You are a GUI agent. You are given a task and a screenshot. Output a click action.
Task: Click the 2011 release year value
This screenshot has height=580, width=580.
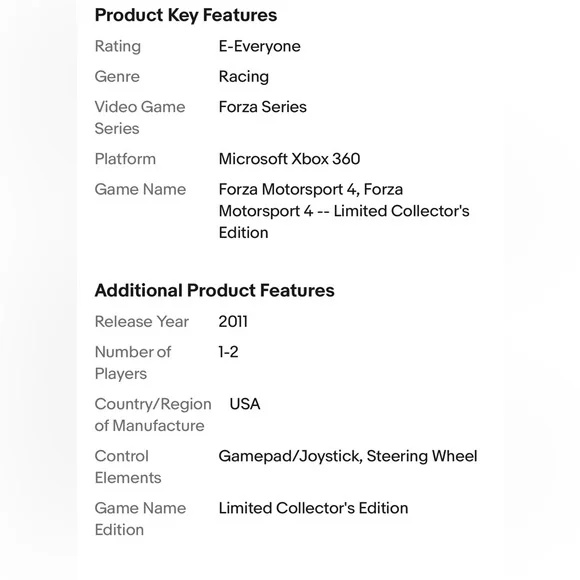coord(233,321)
